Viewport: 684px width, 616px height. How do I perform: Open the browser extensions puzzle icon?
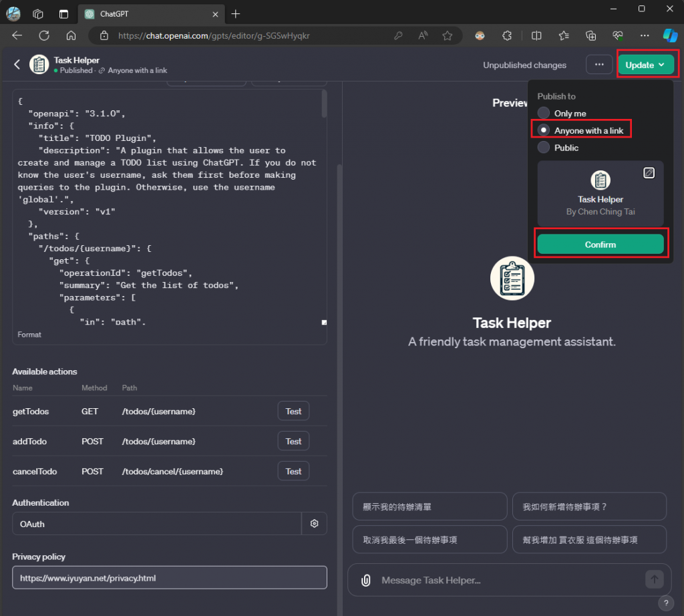[x=507, y=36]
